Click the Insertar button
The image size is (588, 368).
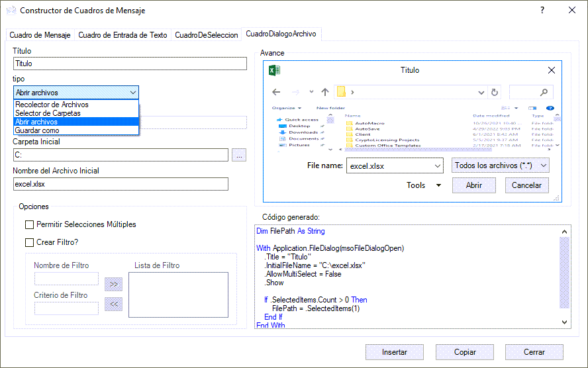pyautogui.click(x=395, y=352)
